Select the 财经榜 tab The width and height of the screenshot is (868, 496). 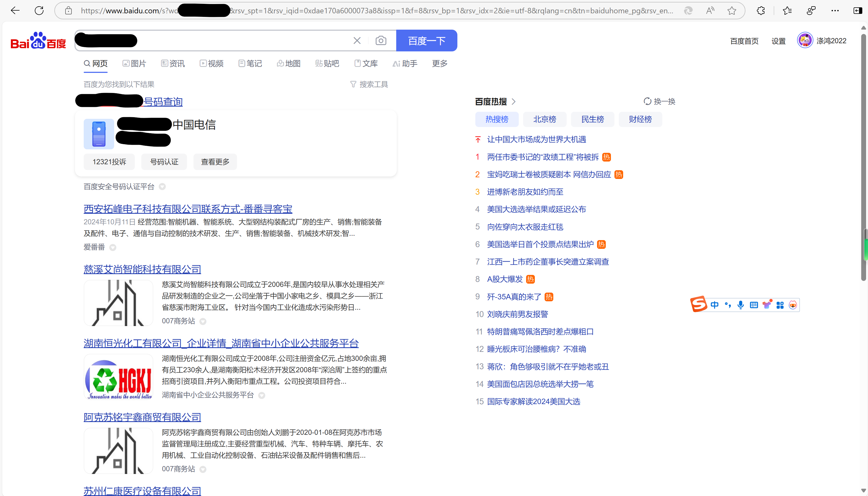(x=640, y=119)
